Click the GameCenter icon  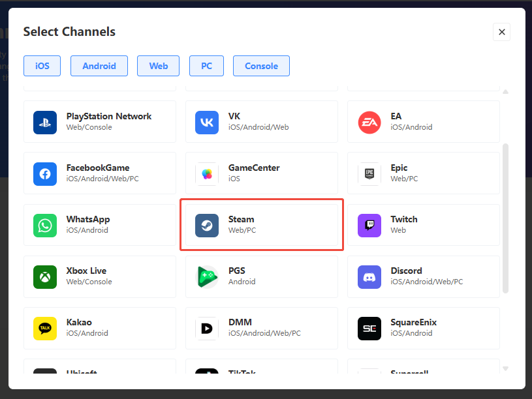207,173
